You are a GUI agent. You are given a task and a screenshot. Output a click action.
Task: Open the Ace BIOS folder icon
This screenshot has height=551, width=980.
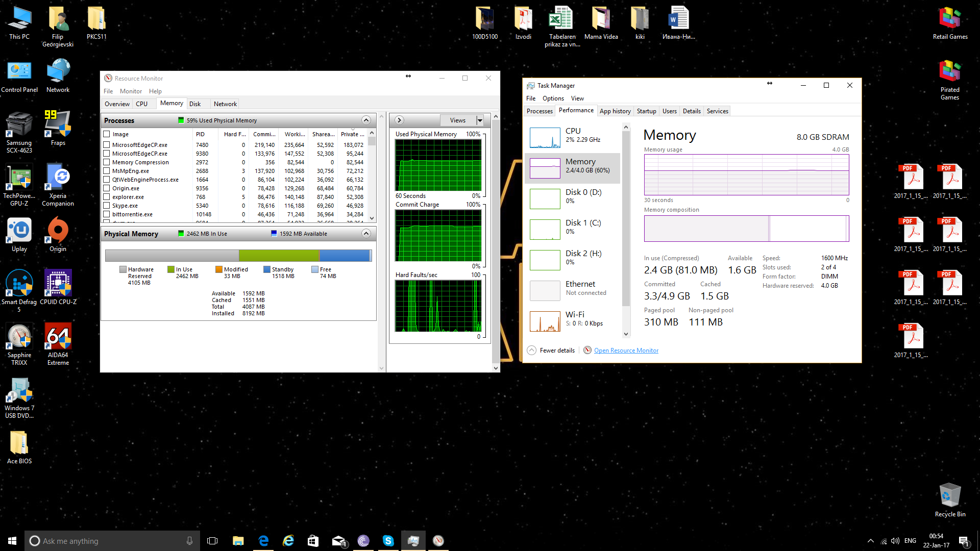(x=19, y=447)
